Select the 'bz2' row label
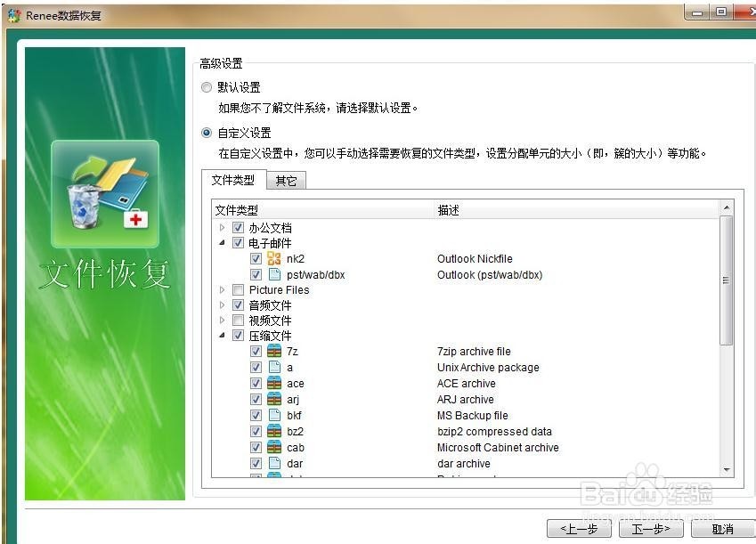Screen dimensions: 756x544 (295, 431)
